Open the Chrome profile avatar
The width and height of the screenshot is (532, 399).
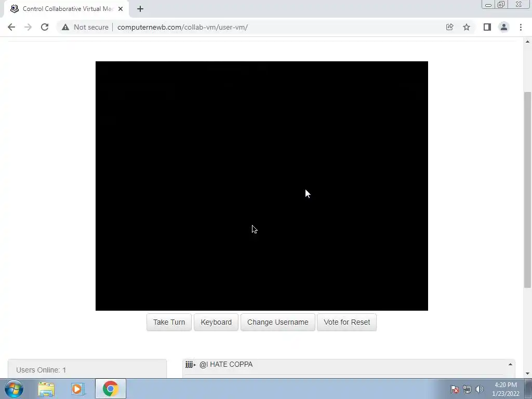tap(504, 27)
